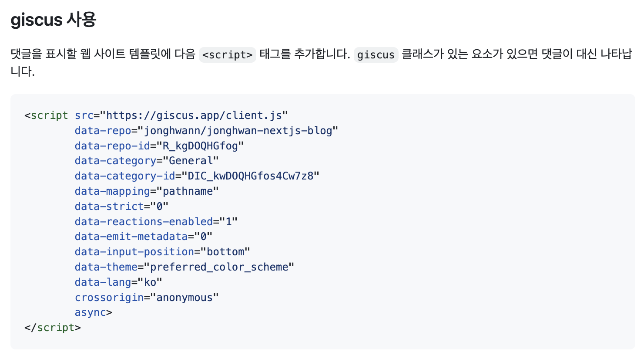Screen dimensions: 644x359
Task: Click the "giscus 사용" heading
Action: click(x=53, y=20)
